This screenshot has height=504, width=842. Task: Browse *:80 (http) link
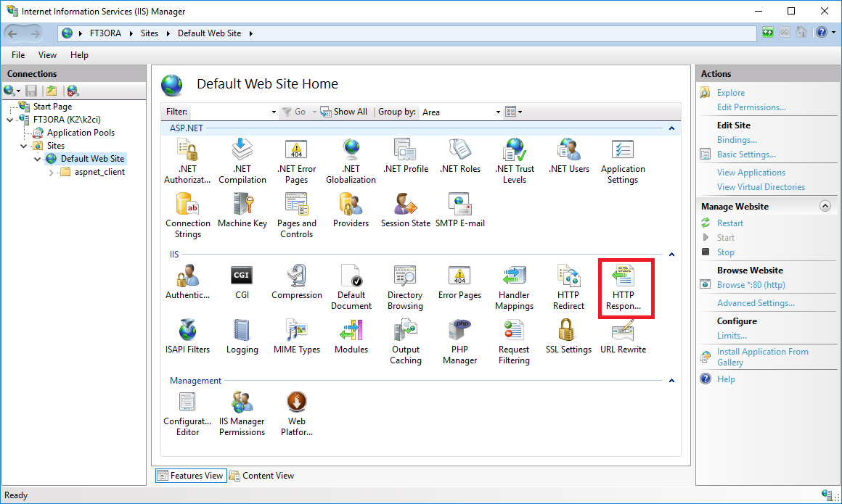tap(751, 285)
